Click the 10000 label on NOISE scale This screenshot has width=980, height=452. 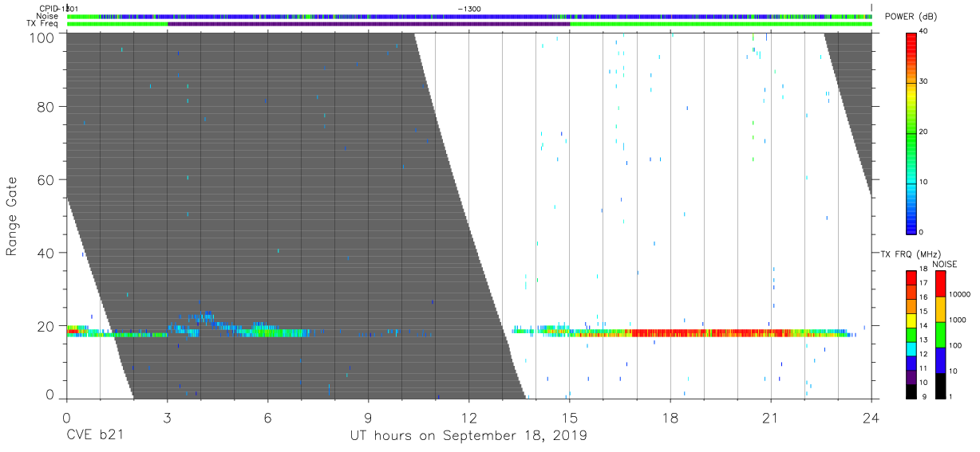959,294
